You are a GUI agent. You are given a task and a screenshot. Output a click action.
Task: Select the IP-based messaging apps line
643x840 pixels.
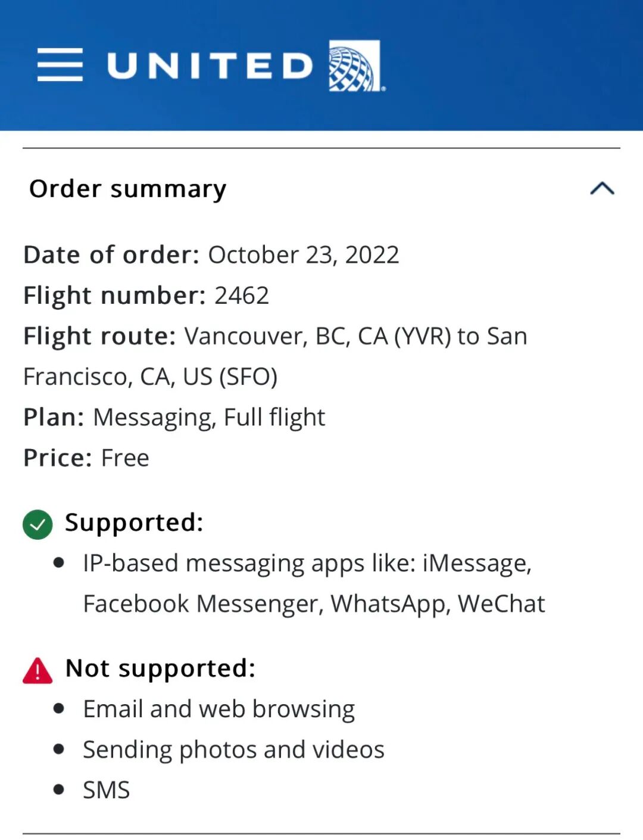307,563
